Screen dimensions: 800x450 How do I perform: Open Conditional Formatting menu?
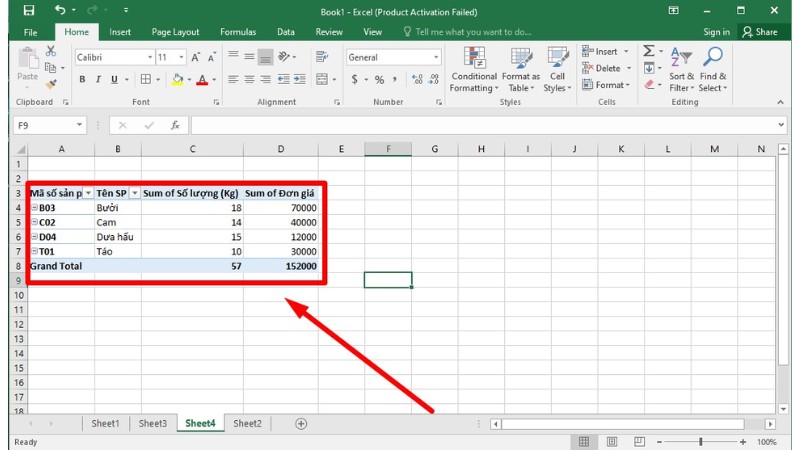tap(473, 68)
